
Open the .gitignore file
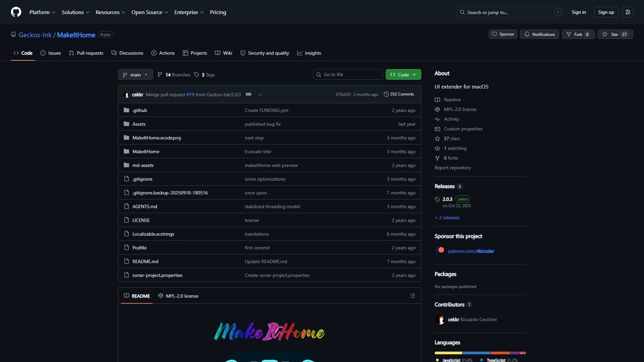[x=142, y=179]
